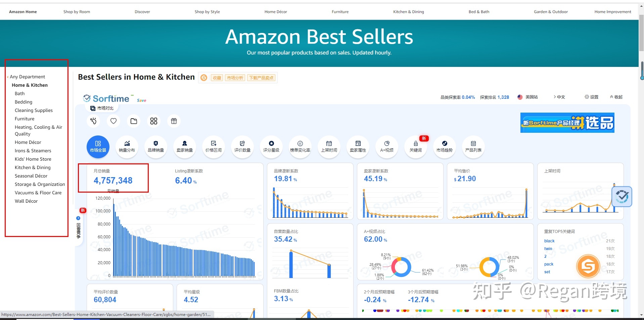Screen dimensions: 644x320
Task: Open the 美国站 site selector
Action: (x=528, y=97)
